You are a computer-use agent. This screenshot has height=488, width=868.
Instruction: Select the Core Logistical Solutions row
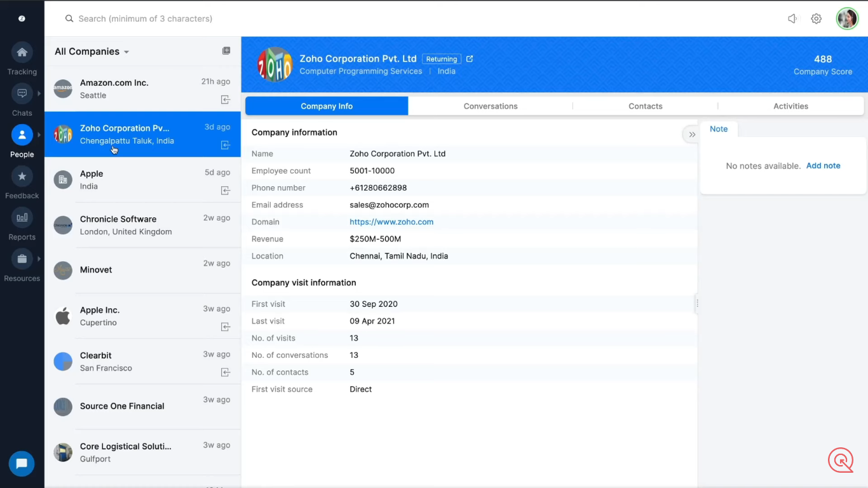click(x=142, y=452)
